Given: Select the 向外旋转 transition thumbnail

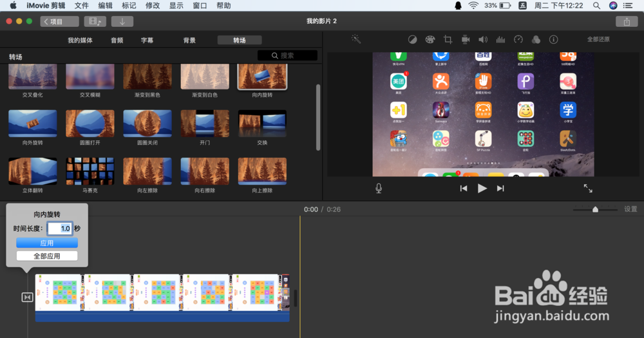Looking at the screenshot, I should (32, 123).
